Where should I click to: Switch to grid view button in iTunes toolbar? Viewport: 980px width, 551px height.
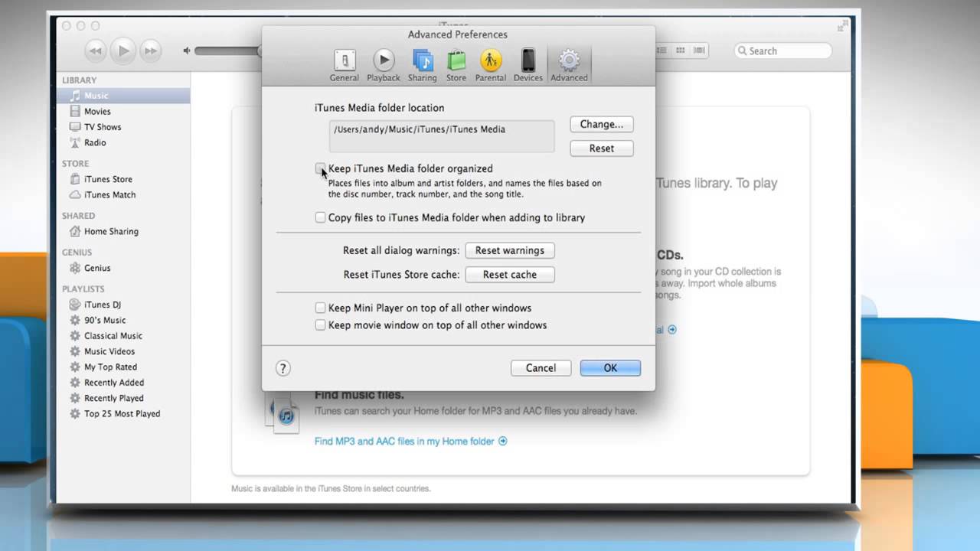[681, 51]
